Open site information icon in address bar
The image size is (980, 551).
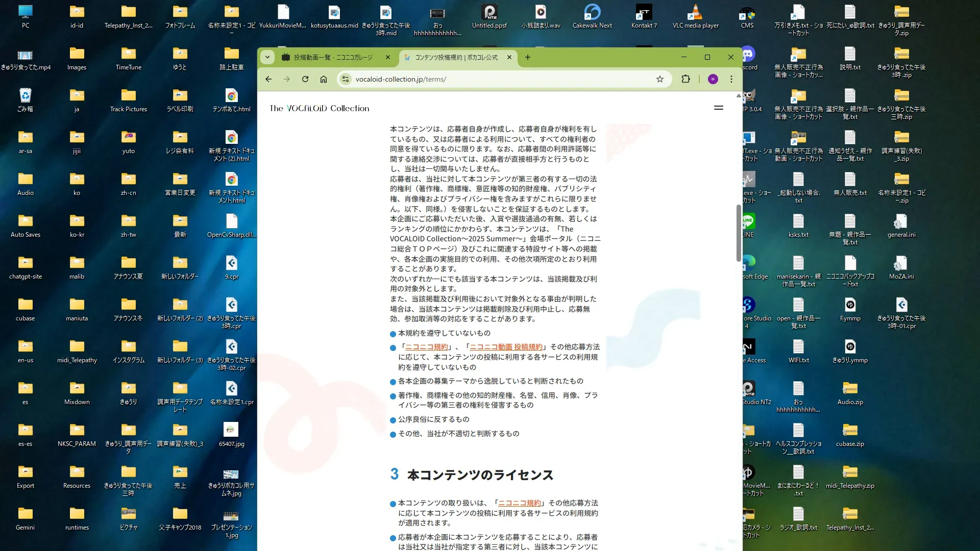click(x=346, y=79)
